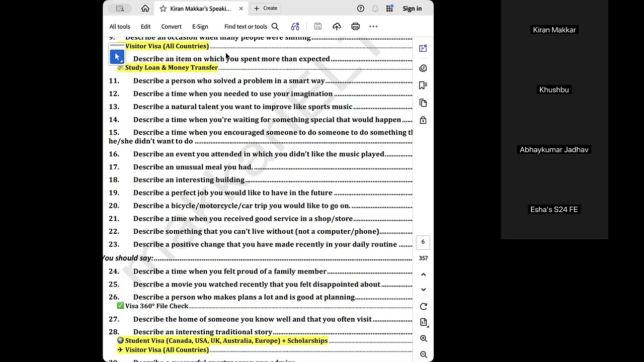Viewport: 644px width, 362px height.
Task: Zoom in with the magnifier plus icon
Action: tap(423, 339)
